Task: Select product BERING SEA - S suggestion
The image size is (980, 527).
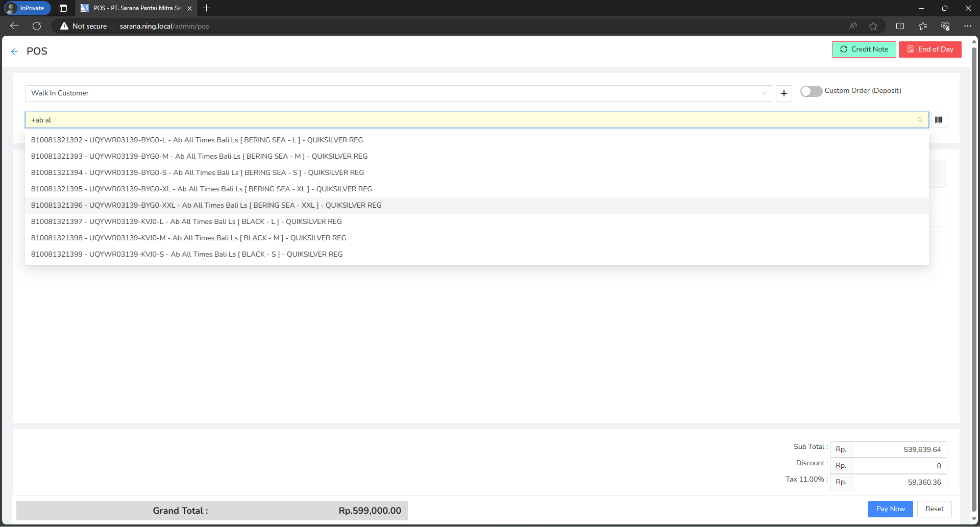Action: [477, 172]
